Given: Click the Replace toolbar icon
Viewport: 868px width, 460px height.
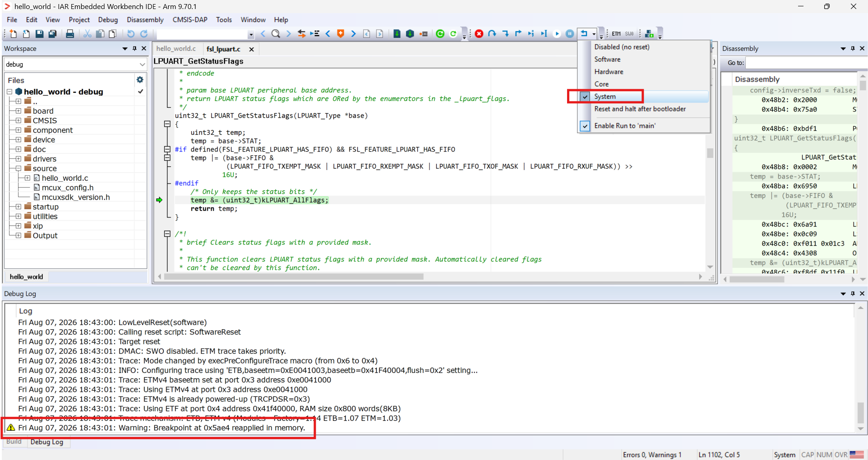Looking at the screenshot, I should coord(301,34).
